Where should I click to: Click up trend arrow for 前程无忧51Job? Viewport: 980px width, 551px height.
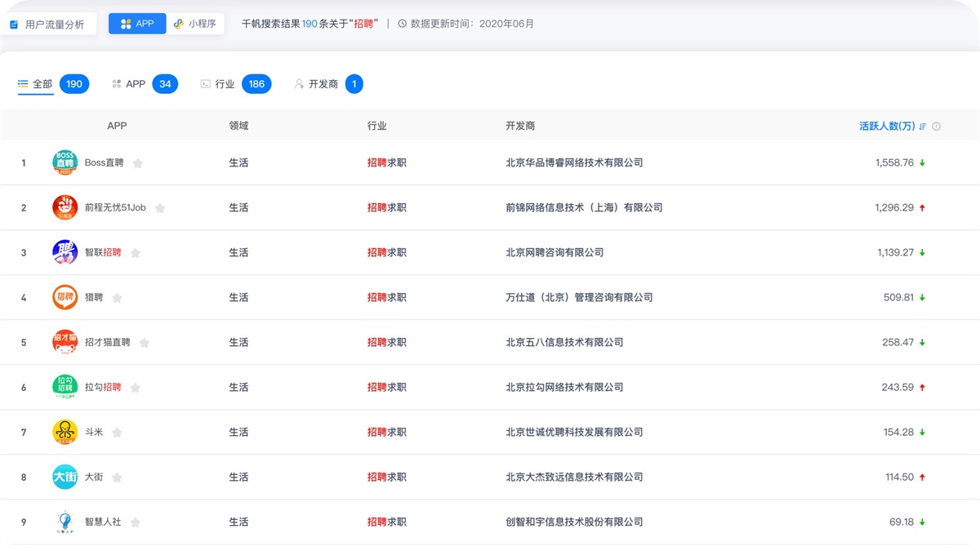pos(922,208)
